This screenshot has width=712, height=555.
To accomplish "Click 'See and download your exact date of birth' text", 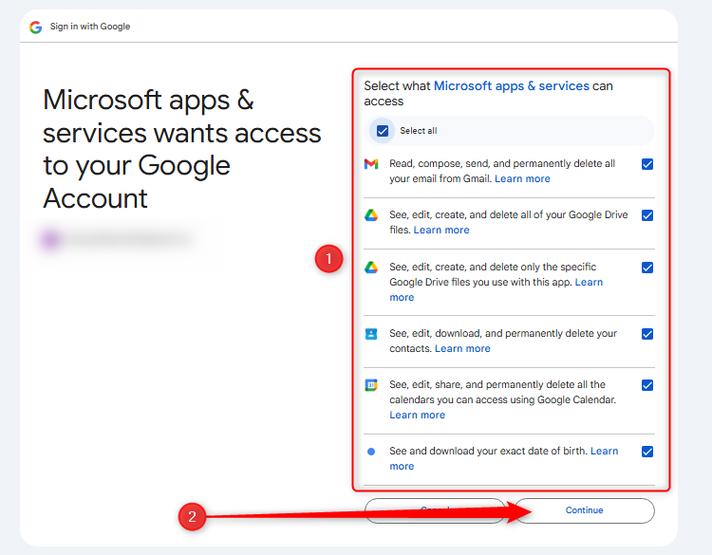I will coord(488,451).
